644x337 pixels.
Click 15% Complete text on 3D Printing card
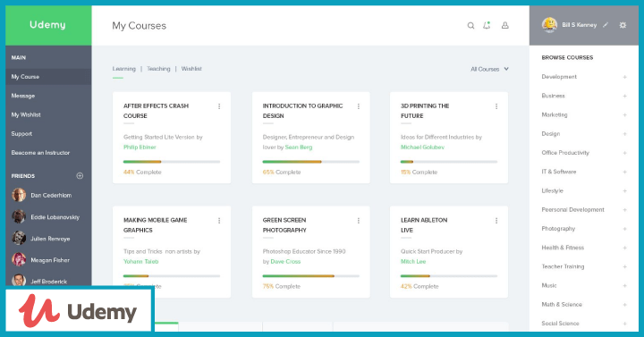pos(419,172)
